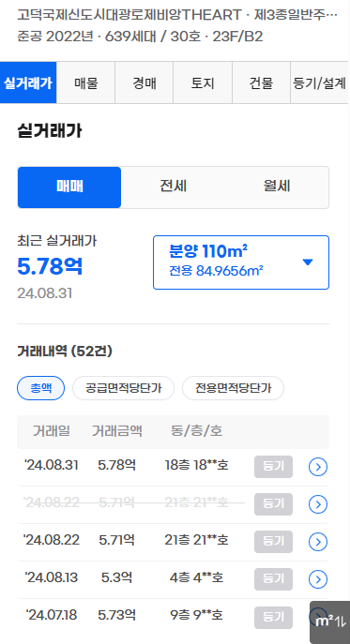Open the 매물 tab
Image resolution: width=350 pixels, height=644 pixels.
click(86, 83)
